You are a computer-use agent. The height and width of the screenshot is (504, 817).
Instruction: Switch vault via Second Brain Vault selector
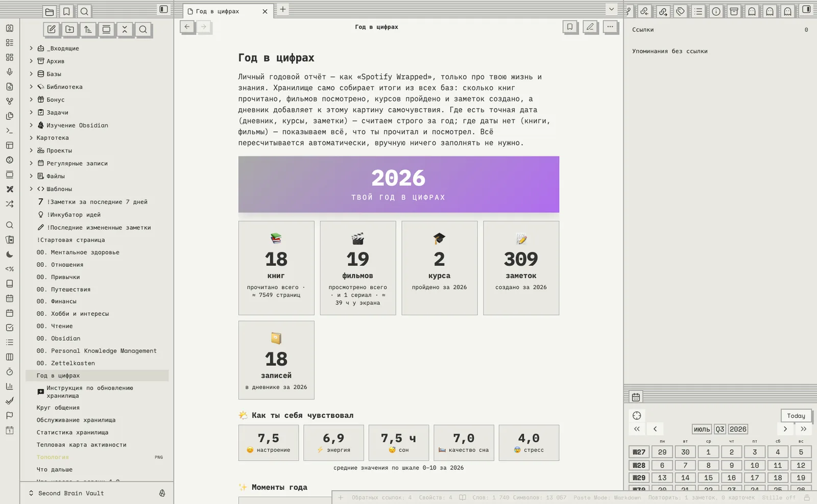pos(66,493)
